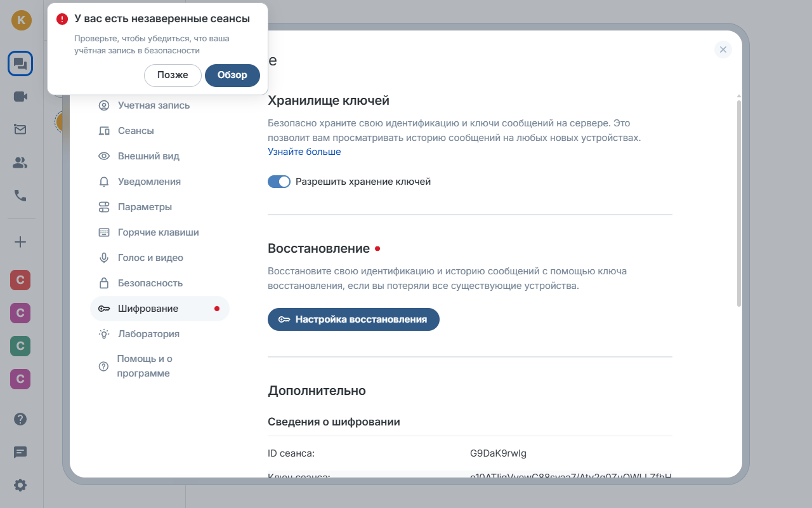Click the Восстановление section heading
This screenshot has height=508, width=812.
point(319,248)
